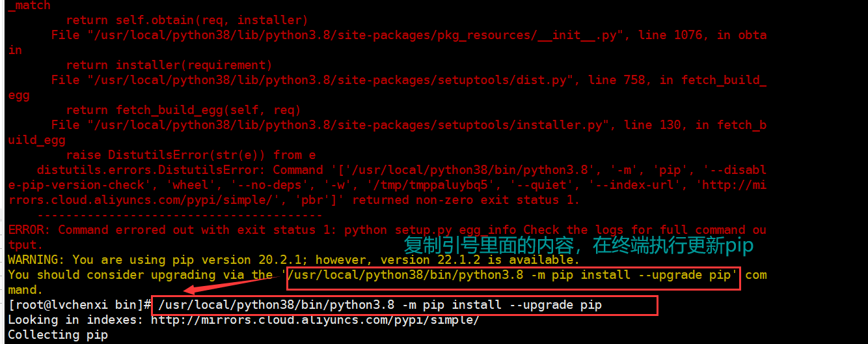Click the blue Chinese annotation about updating pip

(x=578, y=246)
